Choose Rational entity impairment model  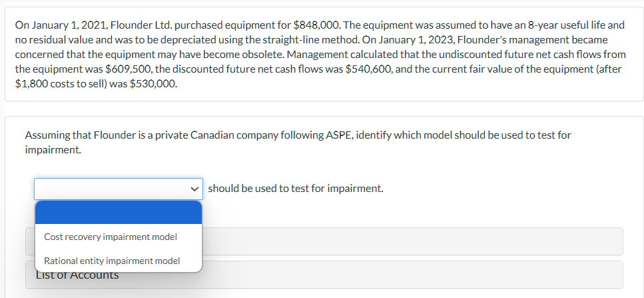[112, 261]
